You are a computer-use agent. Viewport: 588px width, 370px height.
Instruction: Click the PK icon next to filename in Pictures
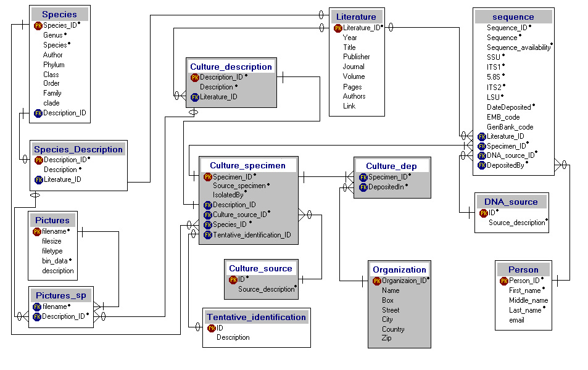click(37, 232)
